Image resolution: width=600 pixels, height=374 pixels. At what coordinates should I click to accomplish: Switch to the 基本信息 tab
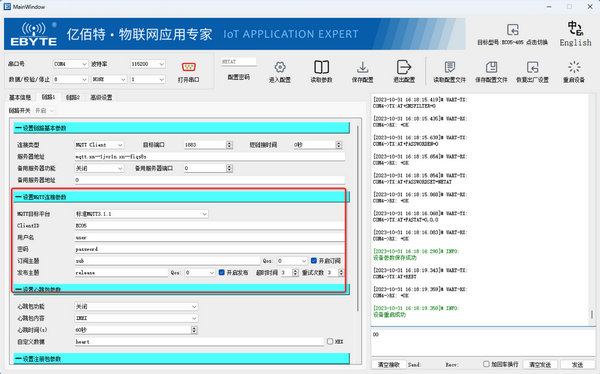pos(20,97)
